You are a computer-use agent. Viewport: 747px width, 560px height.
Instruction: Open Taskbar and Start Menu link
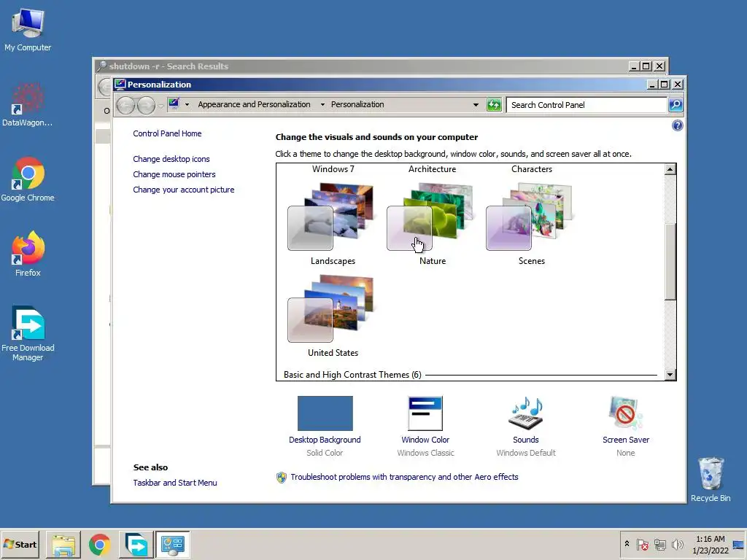(175, 483)
